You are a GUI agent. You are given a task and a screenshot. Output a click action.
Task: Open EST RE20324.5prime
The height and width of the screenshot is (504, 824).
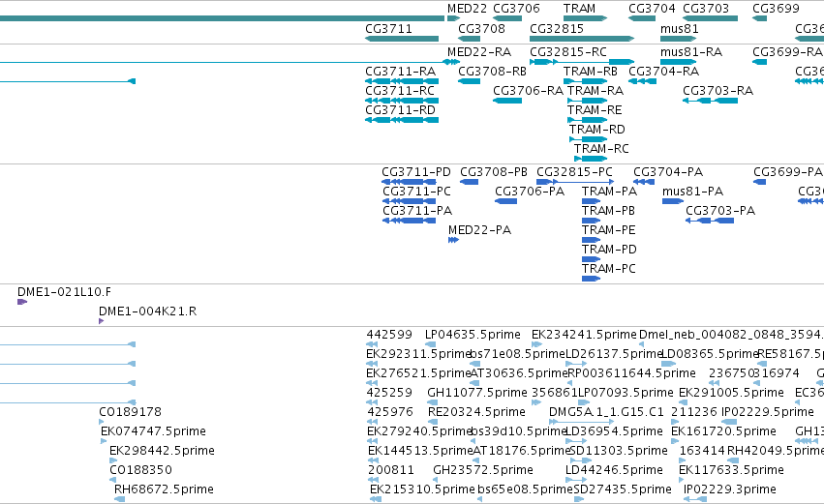[x=476, y=412]
